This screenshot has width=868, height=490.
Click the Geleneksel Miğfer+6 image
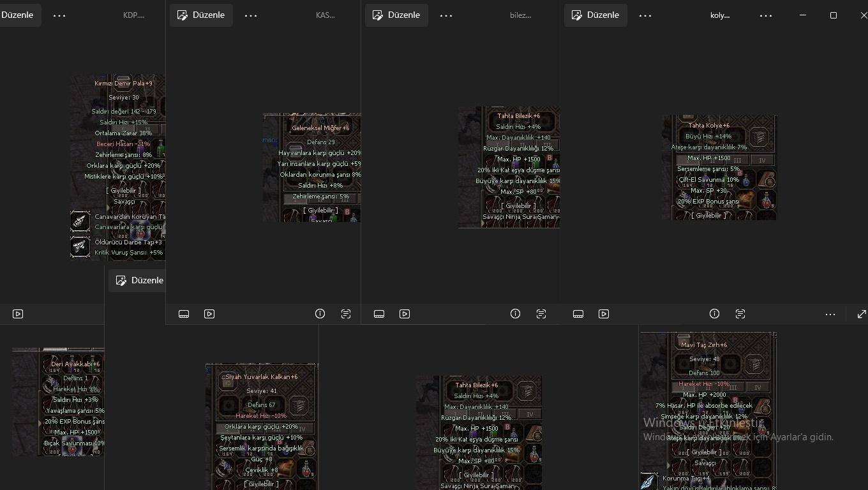pyautogui.click(x=312, y=168)
